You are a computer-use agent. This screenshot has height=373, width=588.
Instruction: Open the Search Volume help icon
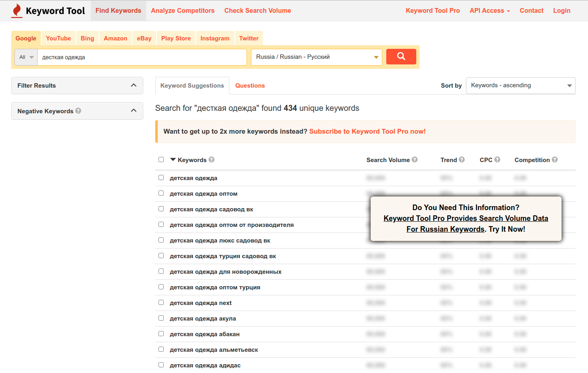pyautogui.click(x=415, y=160)
